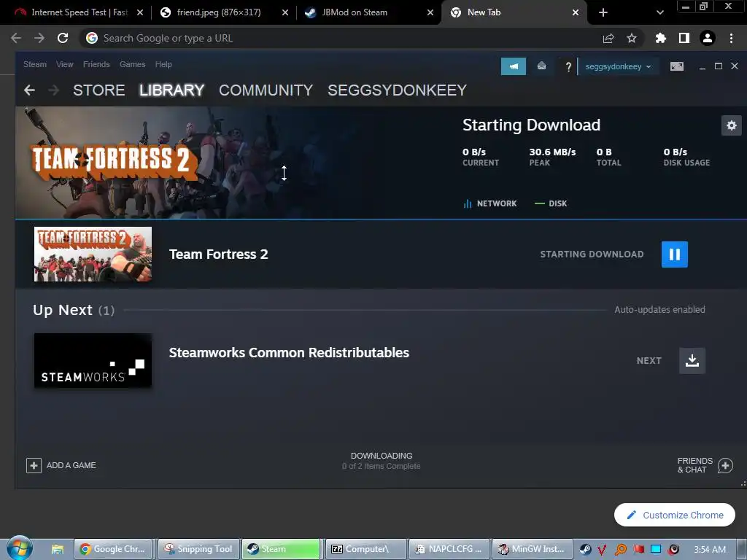Open the Steam STORE tab
This screenshot has height=560, width=747.
98,90
